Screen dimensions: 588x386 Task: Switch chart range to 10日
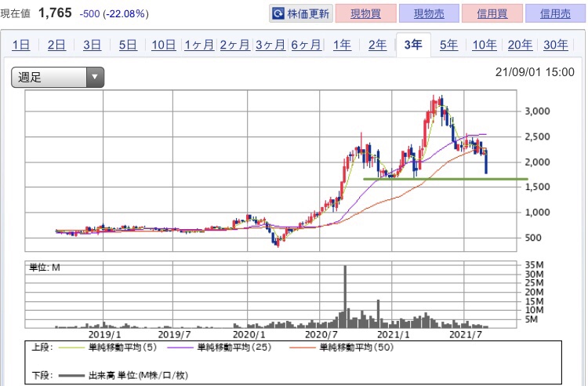point(164,45)
